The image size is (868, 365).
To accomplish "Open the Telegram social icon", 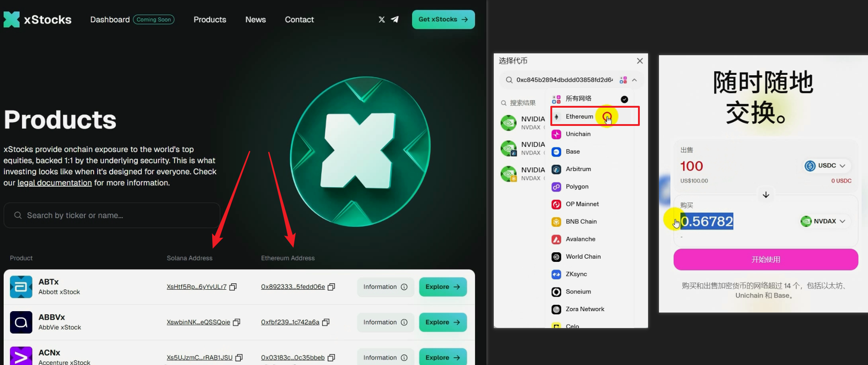I will click(x=395, y=20).
